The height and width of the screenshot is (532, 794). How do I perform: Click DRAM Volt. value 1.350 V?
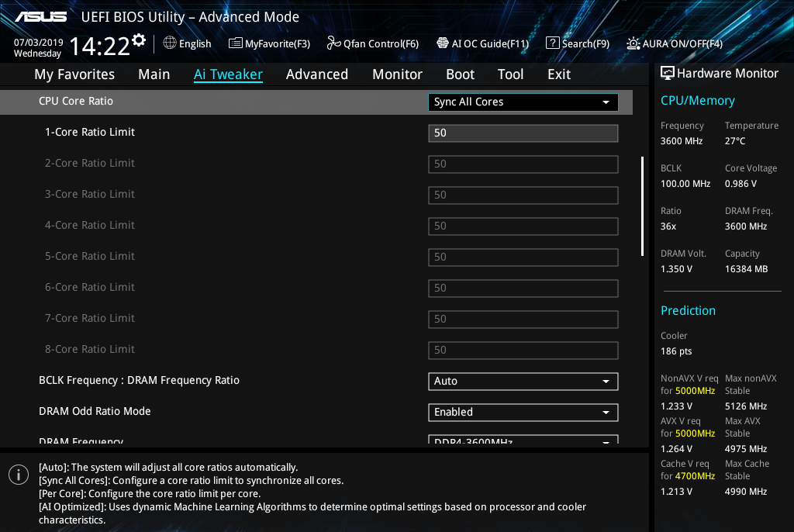click(676, 268)
